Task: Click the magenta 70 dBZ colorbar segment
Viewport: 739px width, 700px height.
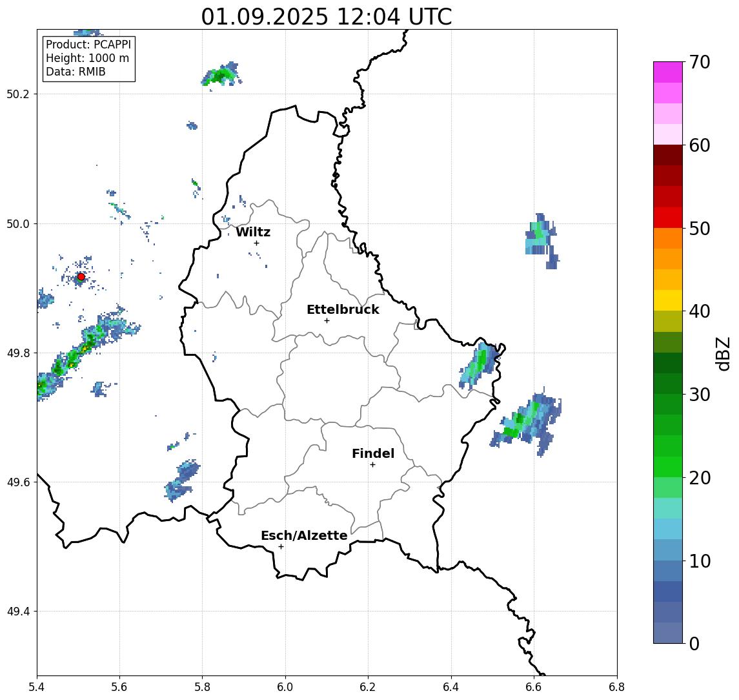Action: [x=668, y=72]
